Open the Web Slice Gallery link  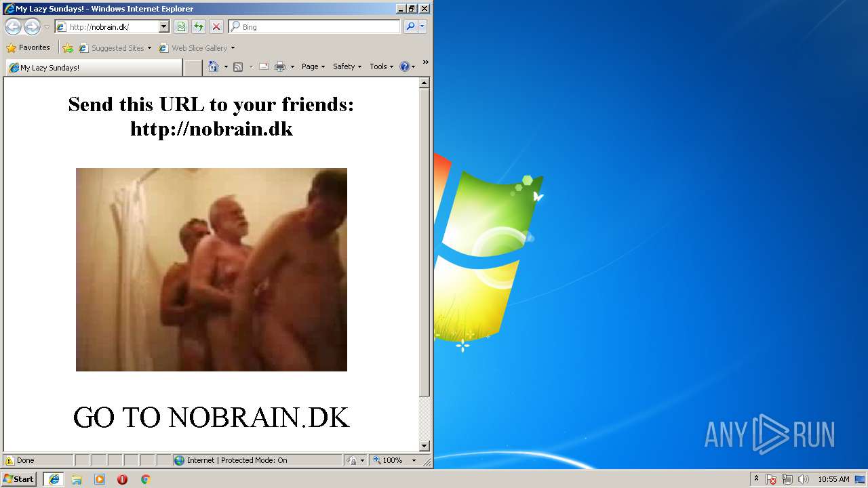tap(193, 48)
